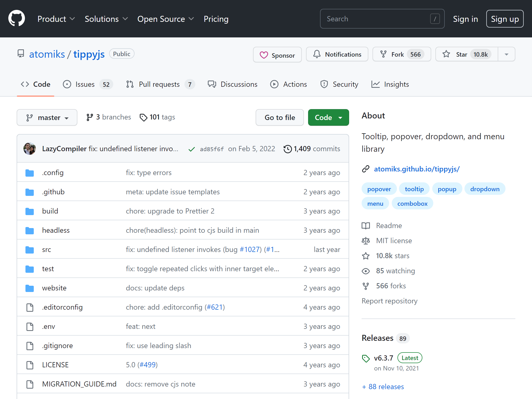The image size is (532, 399).
Task: Select the popover topic tag
Action: tap(379, 189)
